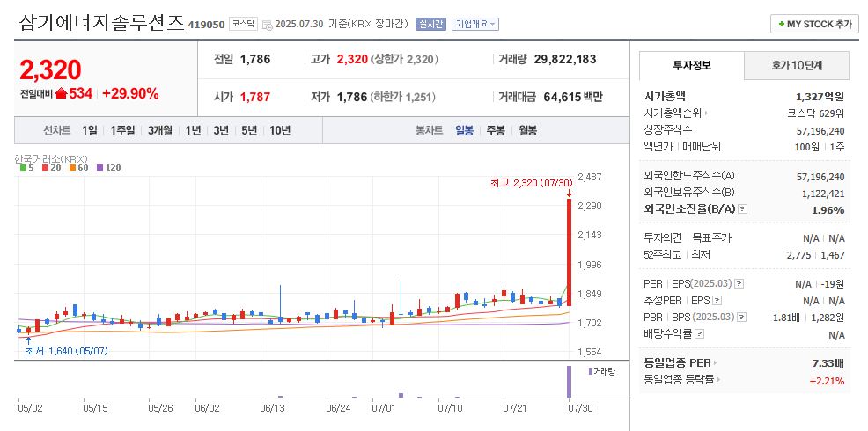Select the 5년 line chart period
The width and height of the screenshot is (868, 431).
click(249, 130)
